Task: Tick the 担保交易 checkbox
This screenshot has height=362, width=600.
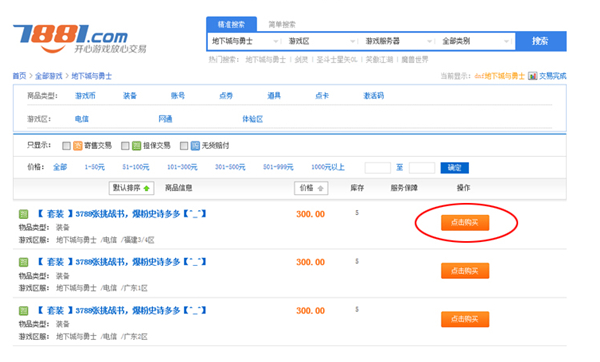Action: pyautogui.click(x=125, y=146)
